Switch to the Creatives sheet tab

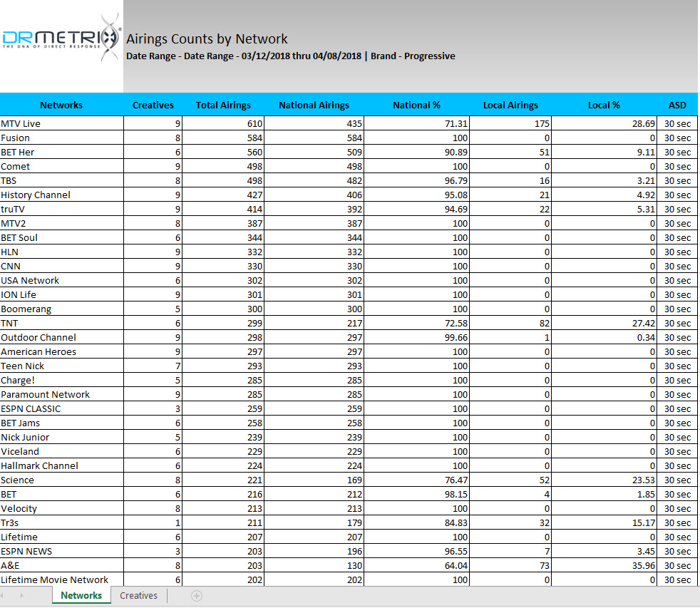pyautogui.click(x=138, y=595)
